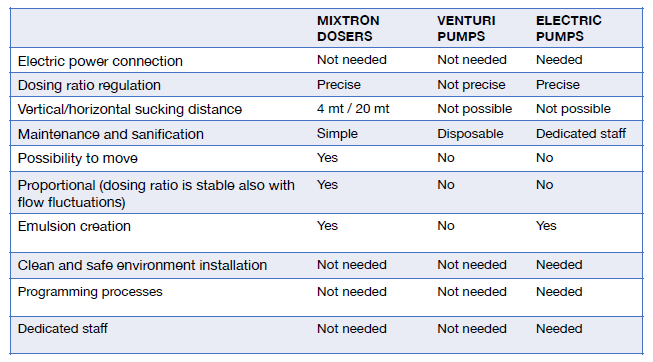Screen dimensions: 653x362
Task: Select Clean and safe environment installation label
Action: pos(142,265)
